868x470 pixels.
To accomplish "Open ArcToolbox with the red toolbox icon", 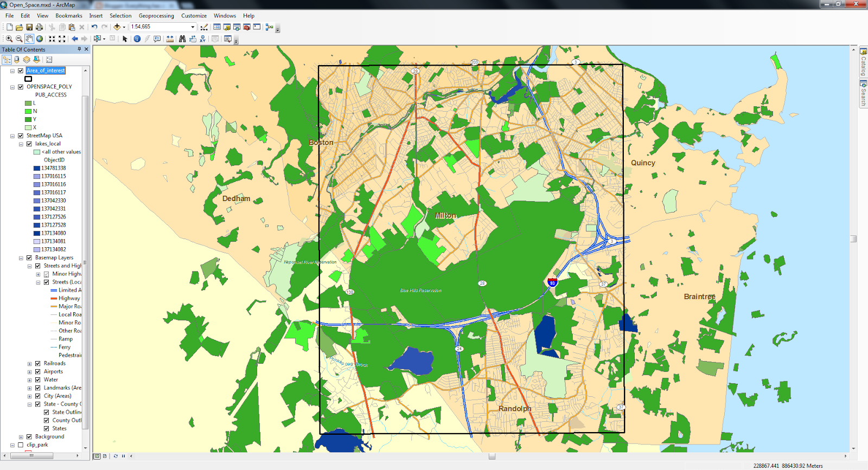I will click(x=247, y=27).
